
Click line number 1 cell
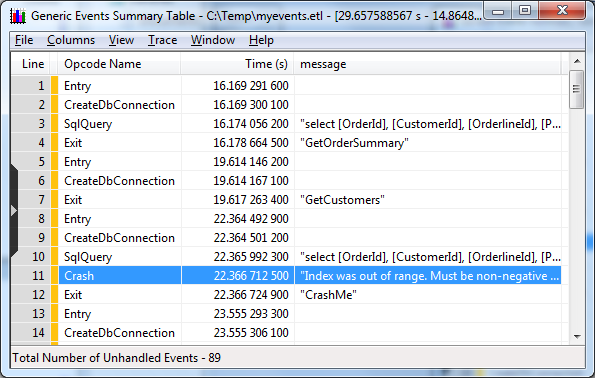[31, 86]
